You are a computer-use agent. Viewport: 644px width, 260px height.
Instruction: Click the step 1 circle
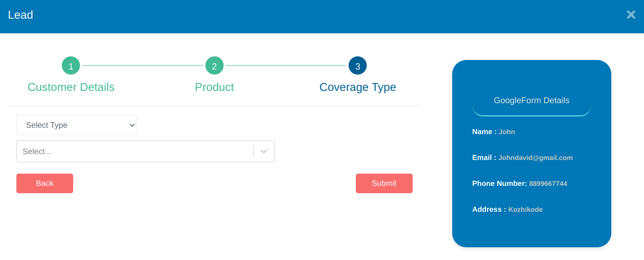pos(71,66)
